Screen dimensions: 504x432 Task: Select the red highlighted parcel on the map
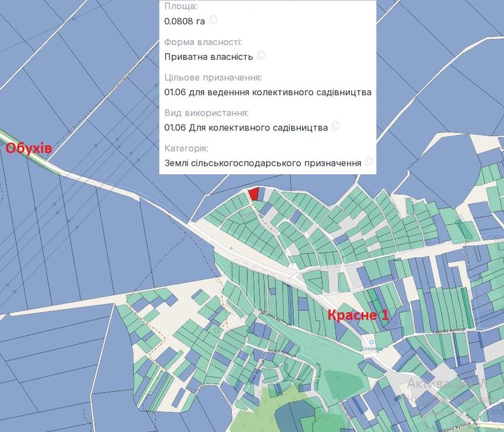pos(254,195)
